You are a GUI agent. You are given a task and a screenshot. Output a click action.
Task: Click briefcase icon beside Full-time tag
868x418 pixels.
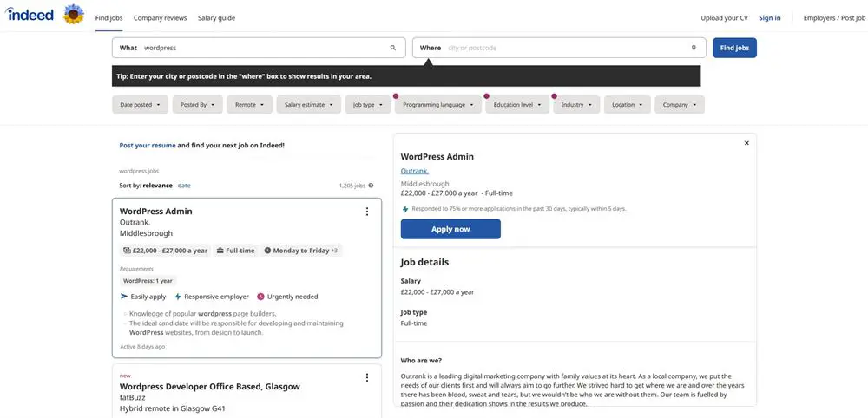coord(220,251)
